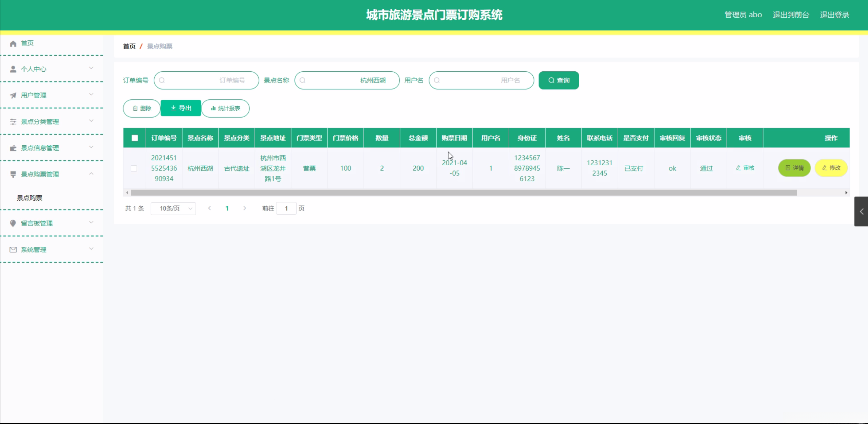Click the search icon in 景点名称 field
The image size is (868, 424).
[303, 80]
